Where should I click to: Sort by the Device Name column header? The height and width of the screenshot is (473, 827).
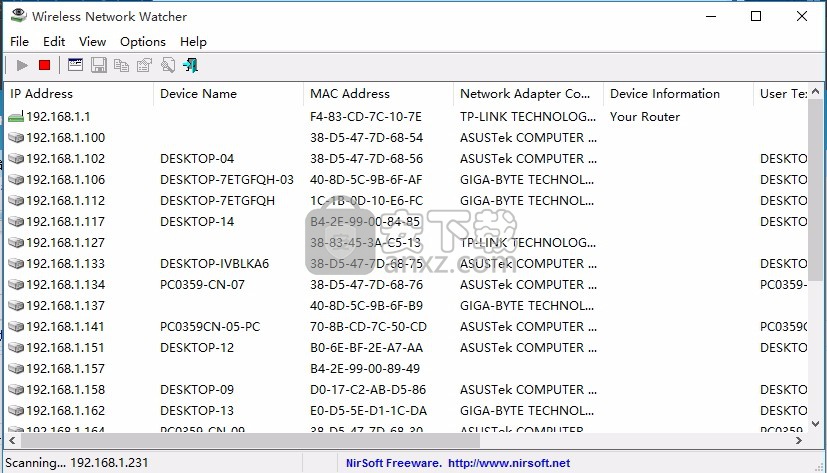(228, 93)
